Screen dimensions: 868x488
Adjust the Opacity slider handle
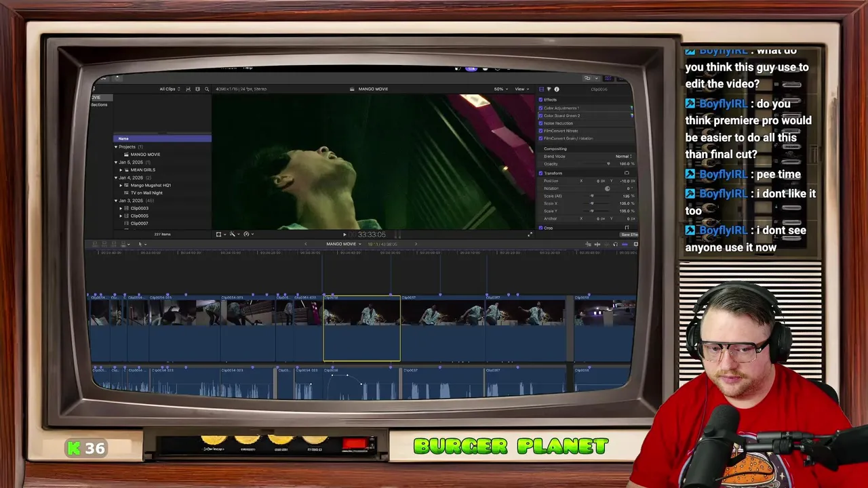(608, 163)
